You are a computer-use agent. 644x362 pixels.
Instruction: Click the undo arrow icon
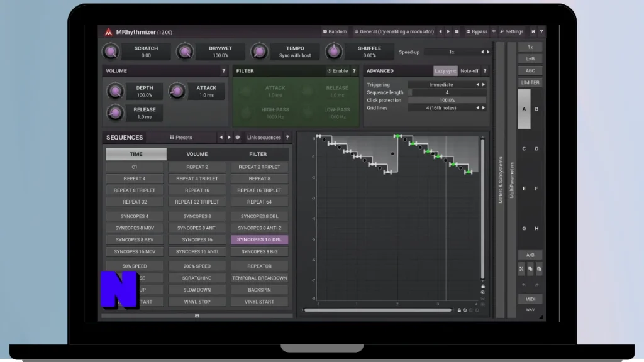point(524,285)
